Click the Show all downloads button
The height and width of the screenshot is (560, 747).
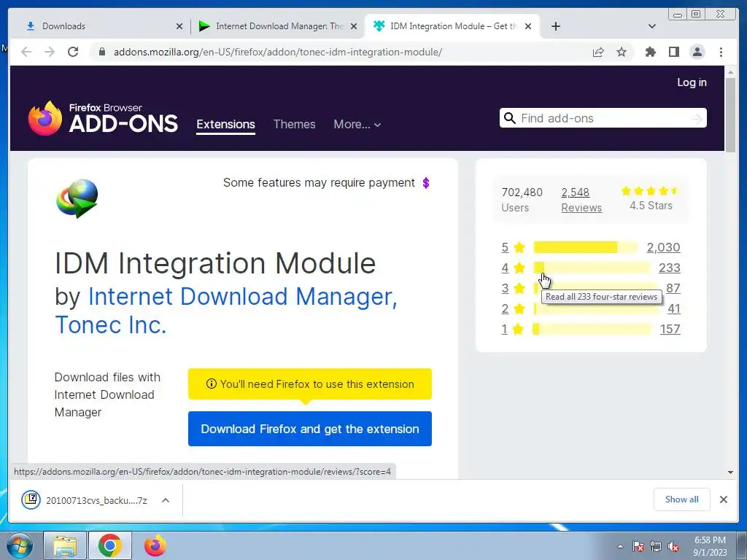click(x=682, y=499)
